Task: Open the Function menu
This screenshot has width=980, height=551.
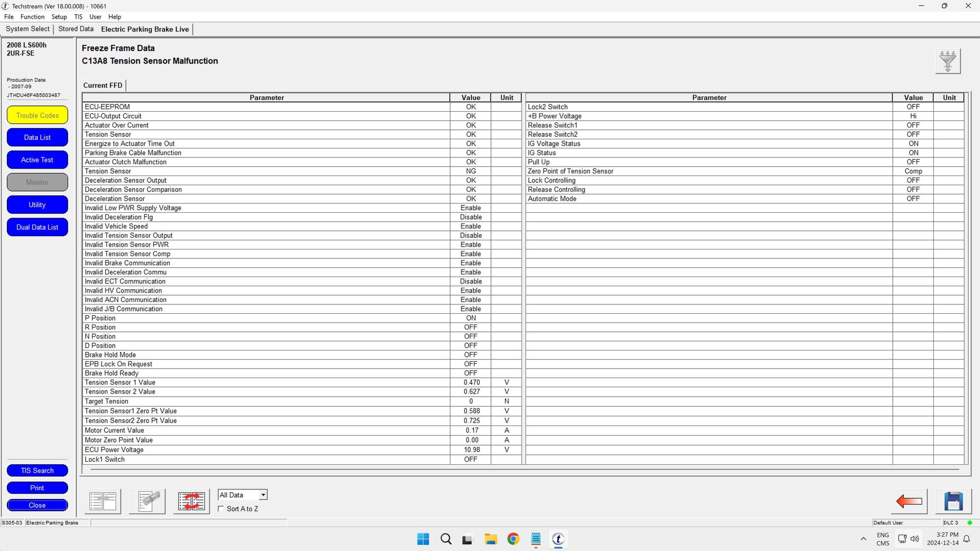Action: click(32, 17)
